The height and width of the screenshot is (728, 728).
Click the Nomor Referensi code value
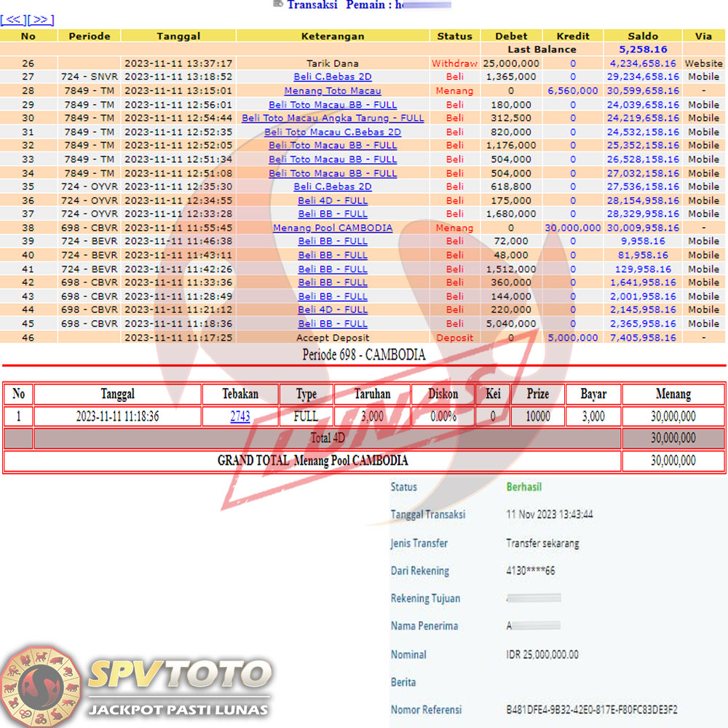pyautogui.click(x=592, y=709)
